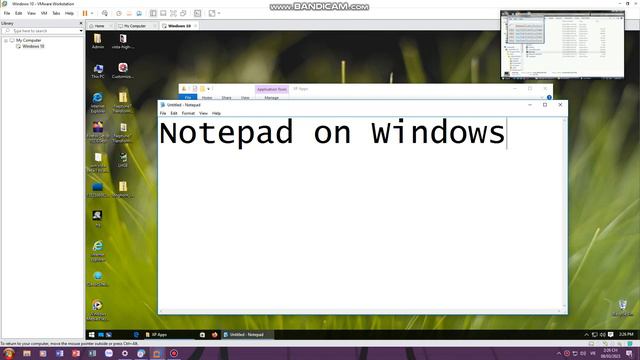Open the VMware Edit menu

18,13
